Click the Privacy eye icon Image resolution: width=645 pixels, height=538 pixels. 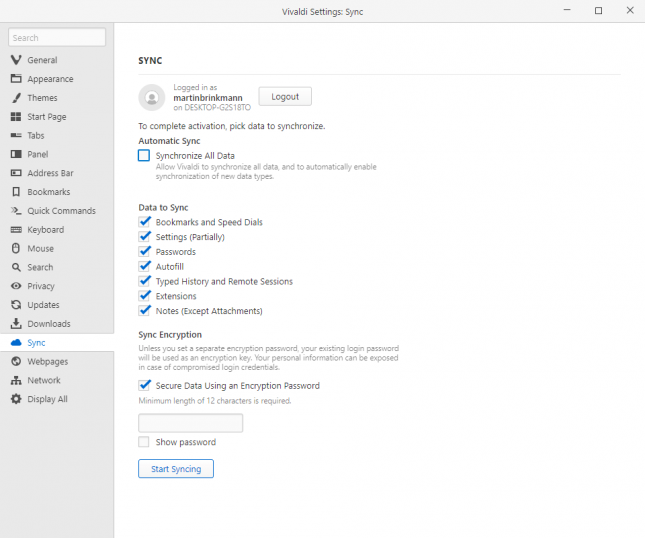click(16, 286)
